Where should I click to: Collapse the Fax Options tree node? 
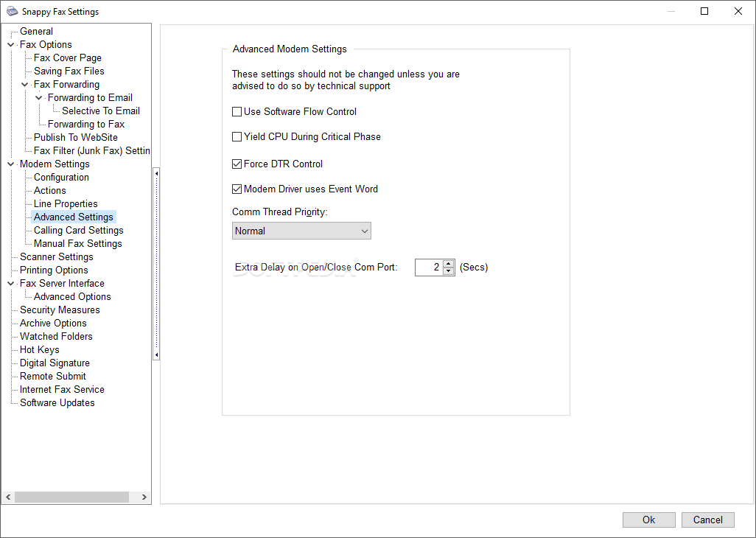(10, 45)
